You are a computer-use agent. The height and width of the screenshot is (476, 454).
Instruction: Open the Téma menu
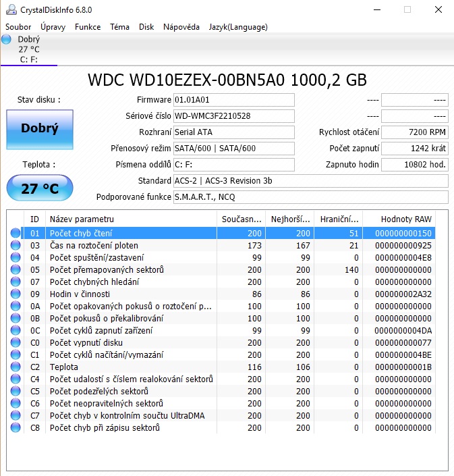(119, 27)
